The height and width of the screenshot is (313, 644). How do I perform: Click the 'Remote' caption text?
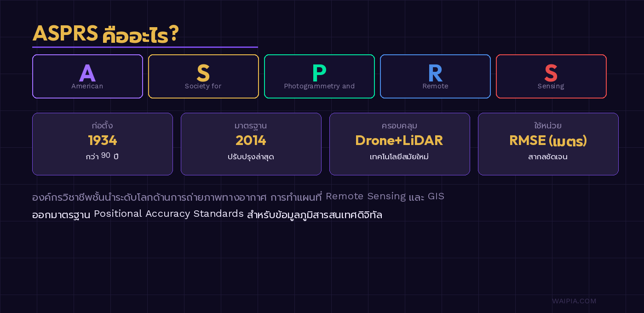coord(435,86)
